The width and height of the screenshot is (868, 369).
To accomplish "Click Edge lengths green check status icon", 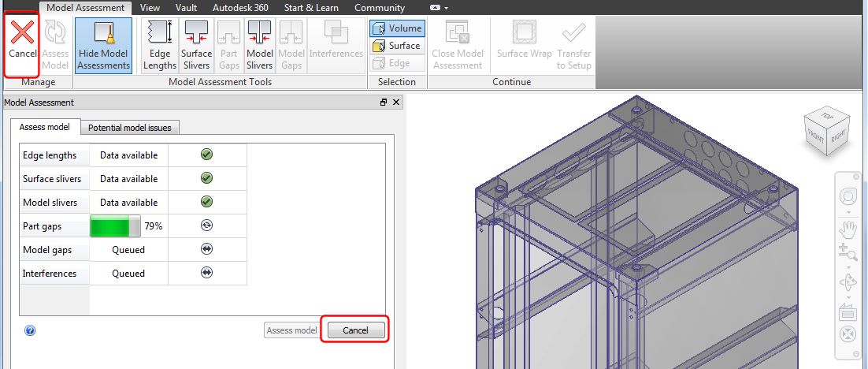I will click(x=206, y=155).
